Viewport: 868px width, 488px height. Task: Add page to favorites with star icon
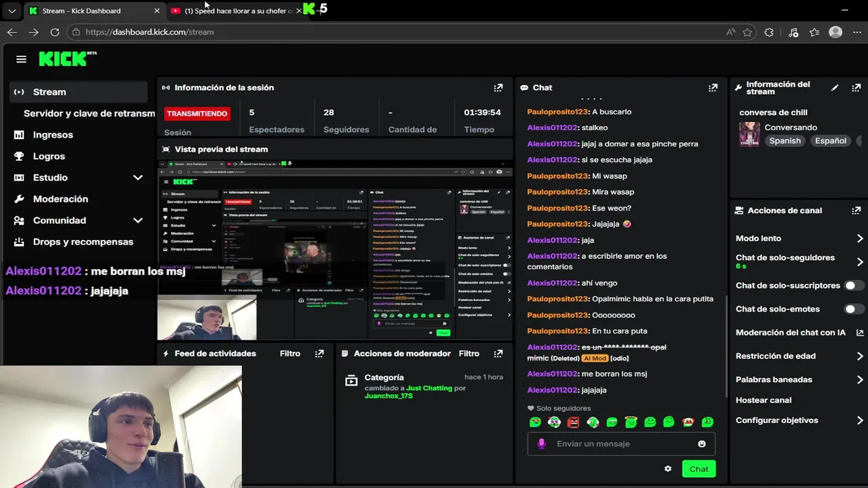click(747, 32)
